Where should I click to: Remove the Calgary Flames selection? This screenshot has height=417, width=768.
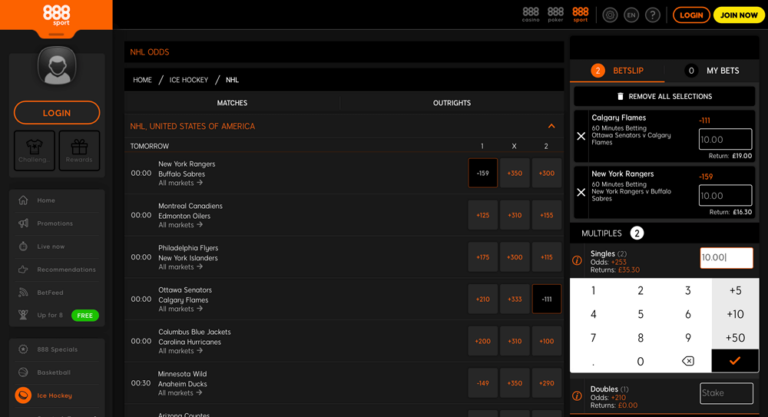[x=581, y=136]
